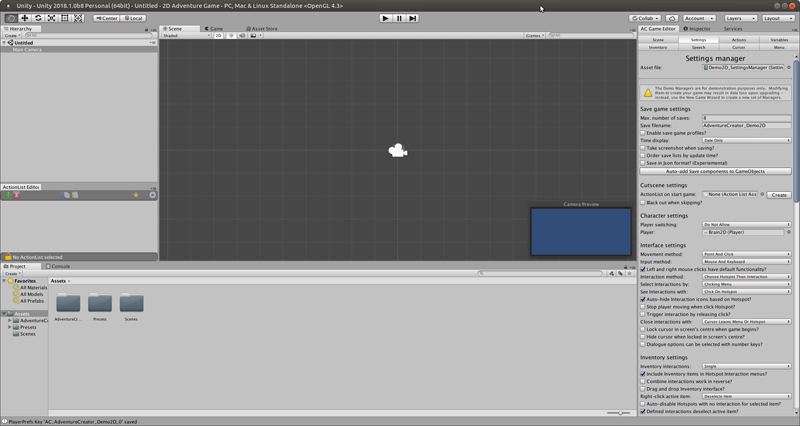Click the Player field object picker circle
Image resolution: width=800 pixels, height=426 pixels.
pos(789,232)
